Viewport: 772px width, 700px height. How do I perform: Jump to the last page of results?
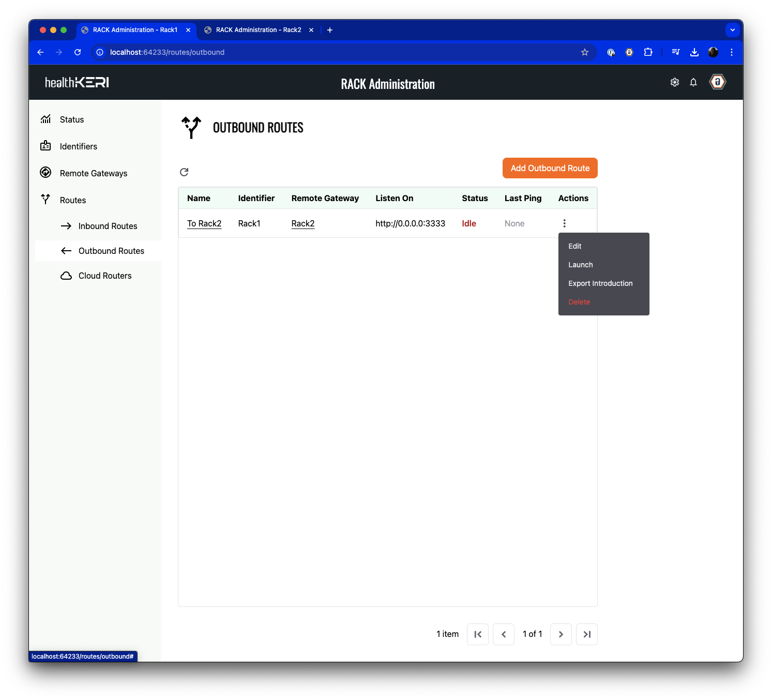tap(587, 634)
